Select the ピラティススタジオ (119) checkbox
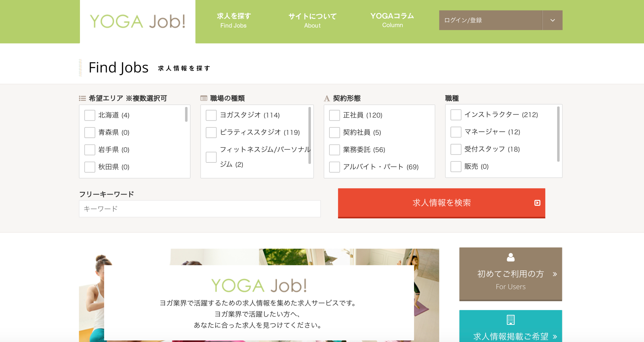This screenshot has width=644, height=342. [211, 132]
